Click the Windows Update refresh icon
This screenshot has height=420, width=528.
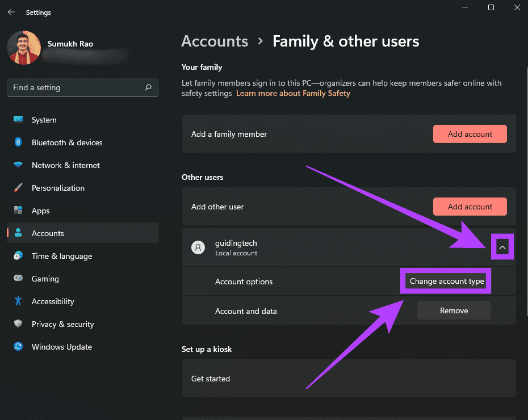pos(18,347)
